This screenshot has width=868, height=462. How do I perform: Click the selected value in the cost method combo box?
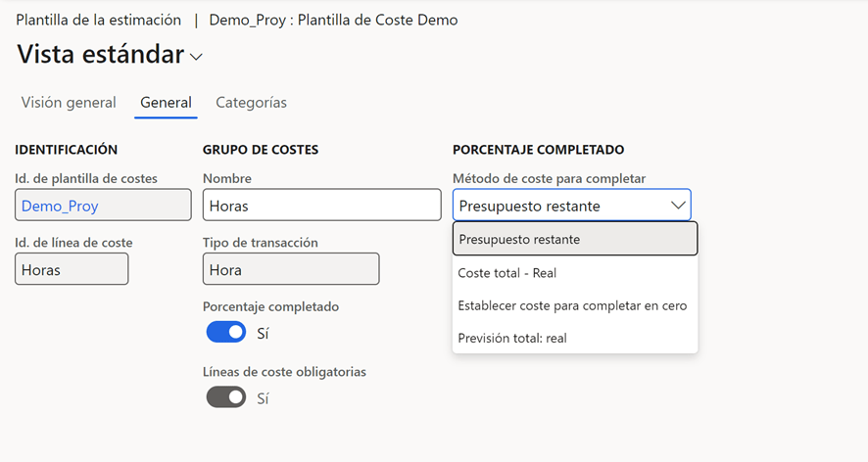pos(529,206)
